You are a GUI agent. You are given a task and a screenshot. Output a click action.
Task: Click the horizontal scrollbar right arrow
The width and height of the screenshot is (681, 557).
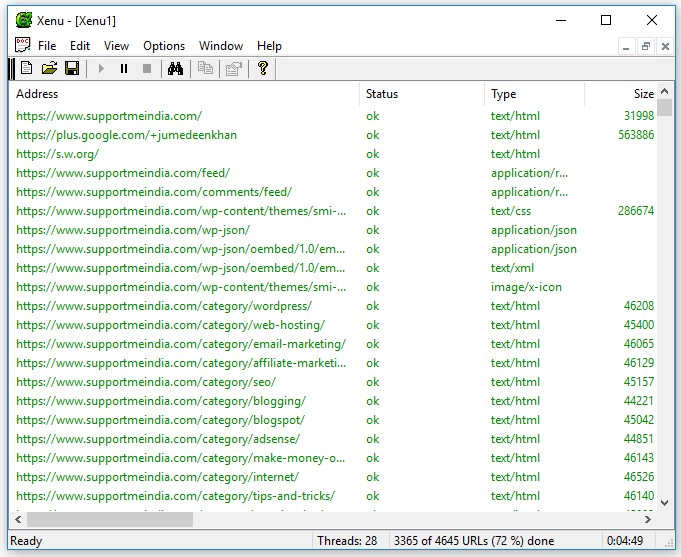(x=648, y=519)
